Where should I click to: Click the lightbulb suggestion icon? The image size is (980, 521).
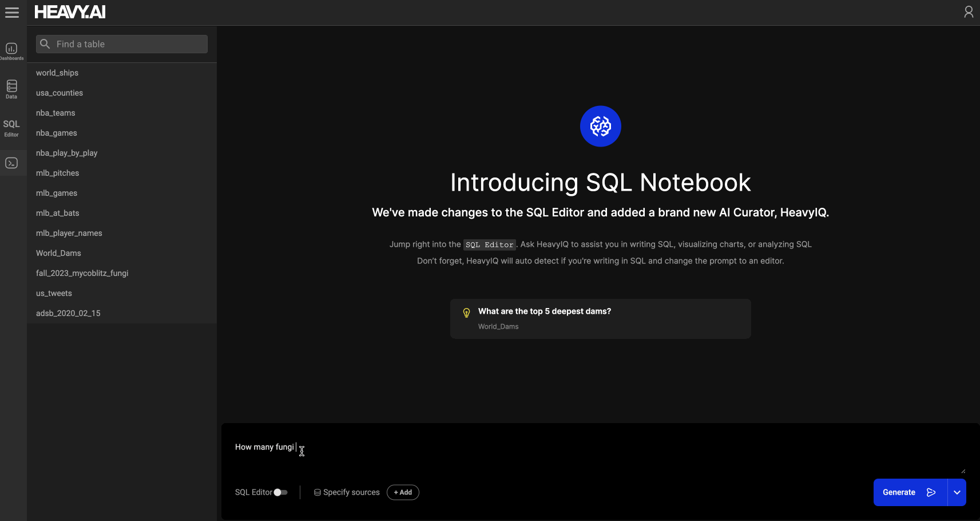[x=466, y=313]
